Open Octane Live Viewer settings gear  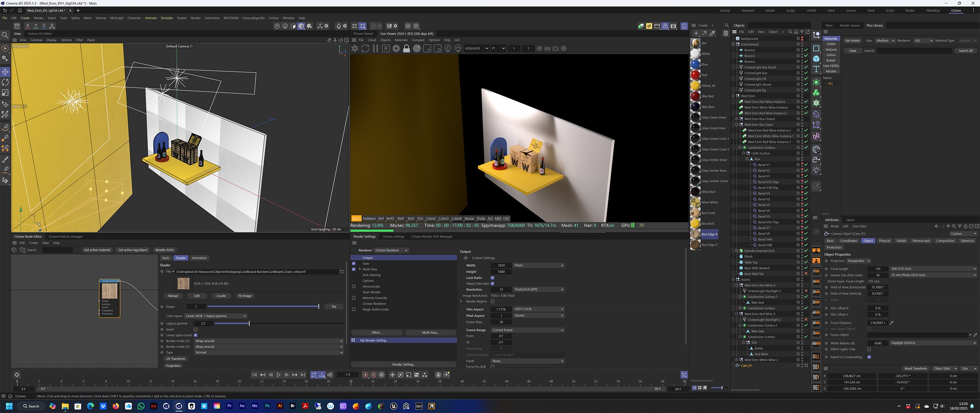(396, 49)
